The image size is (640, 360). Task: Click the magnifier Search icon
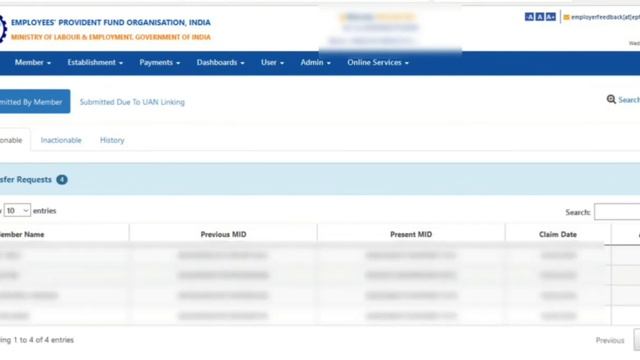click(611, 100)
